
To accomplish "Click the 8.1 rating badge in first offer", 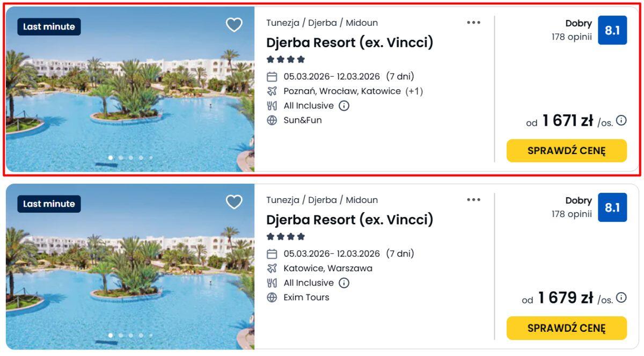I will 612,31.
